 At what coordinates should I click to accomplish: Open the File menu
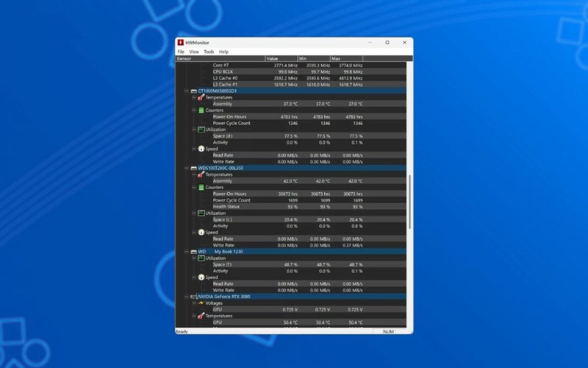pyautogui.click(x=181, y=52)
